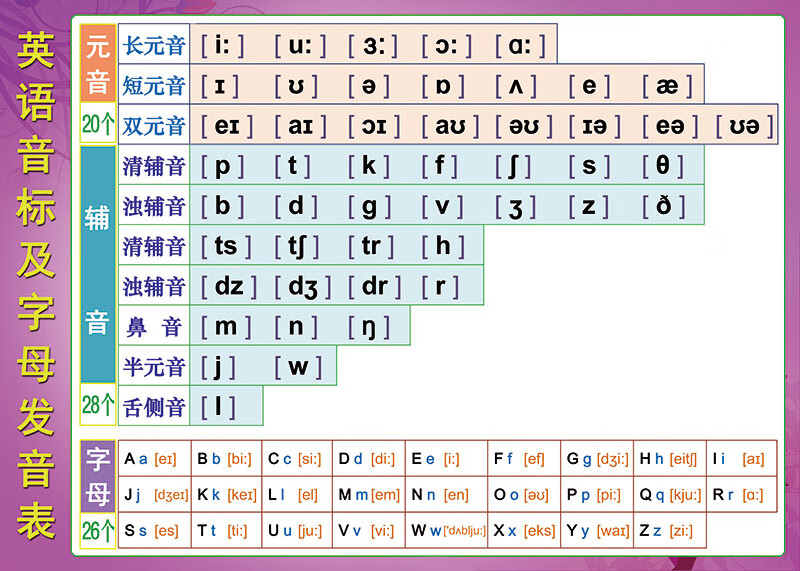Select the 双元音 row label
The image size is (800, 571).
tap(154, 126)
